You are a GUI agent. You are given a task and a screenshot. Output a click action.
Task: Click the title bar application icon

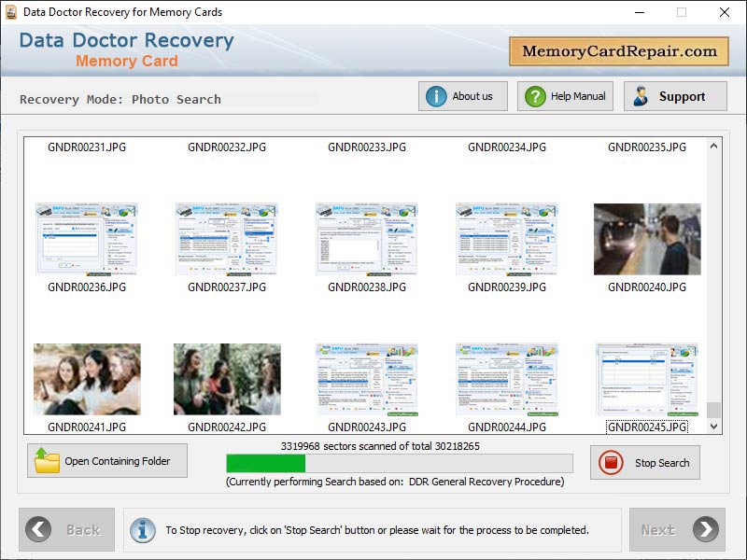[x=13, y=12]
